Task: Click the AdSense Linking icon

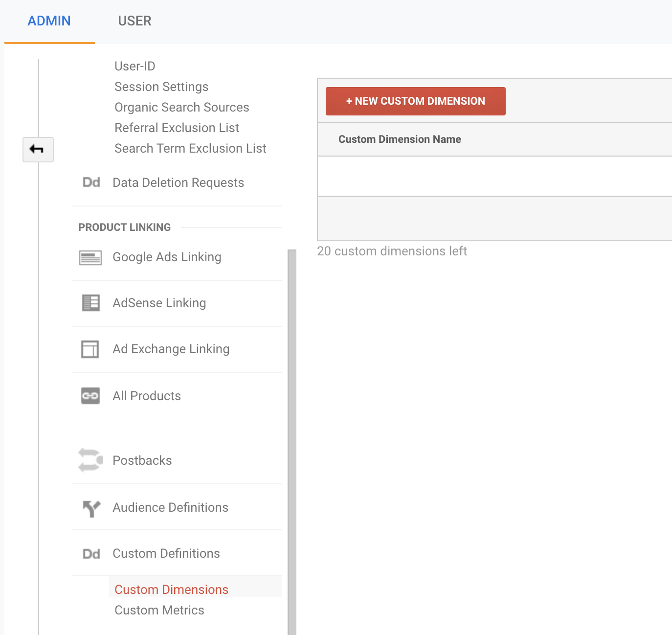Action: tap(91, 303)
